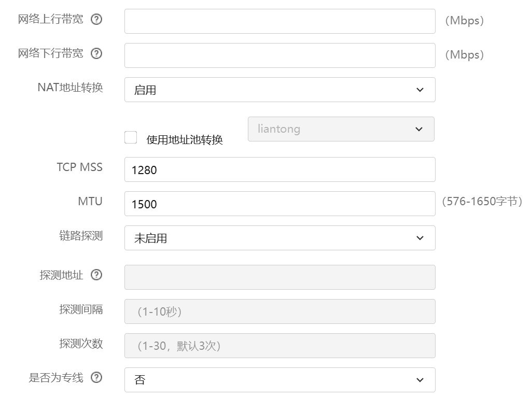Click the 使用地址池转换 label text
The height and width of the screenshot is (412, 532).
[185, 140]
